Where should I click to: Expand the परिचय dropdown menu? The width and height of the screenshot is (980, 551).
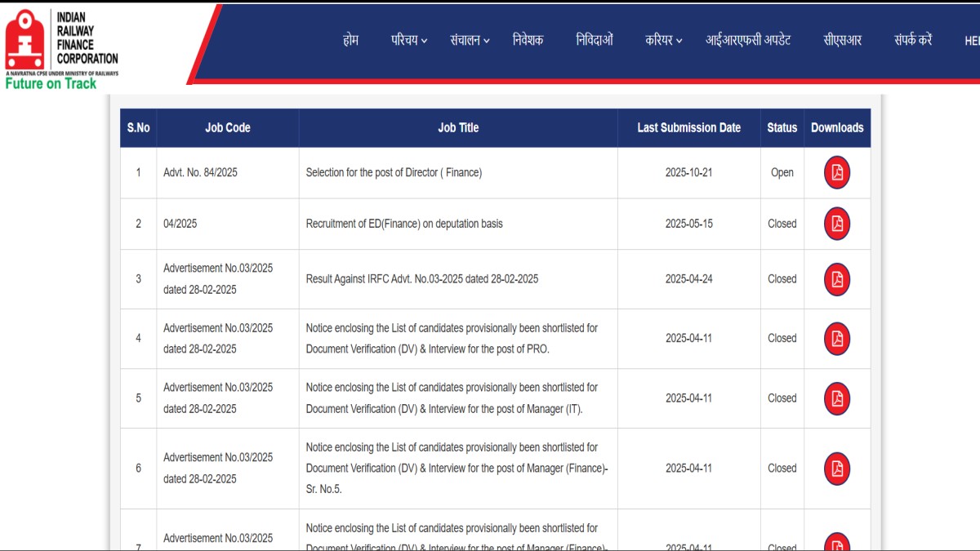point(409,40)
